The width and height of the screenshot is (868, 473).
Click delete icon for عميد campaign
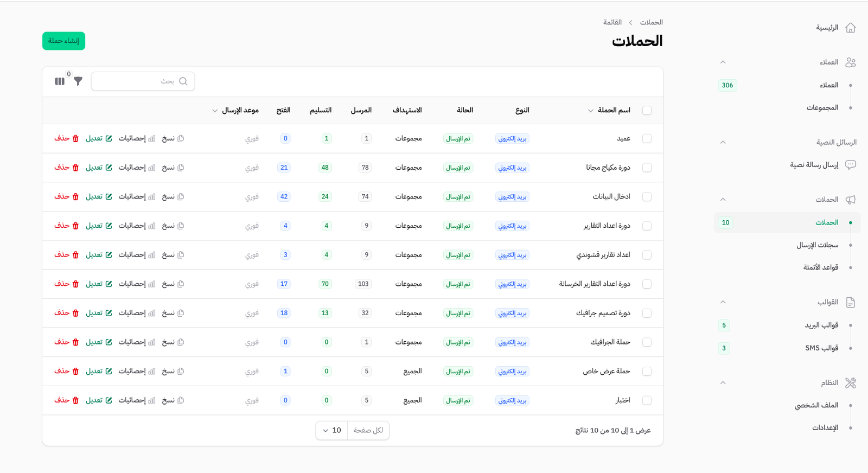[x=75, y=138]
